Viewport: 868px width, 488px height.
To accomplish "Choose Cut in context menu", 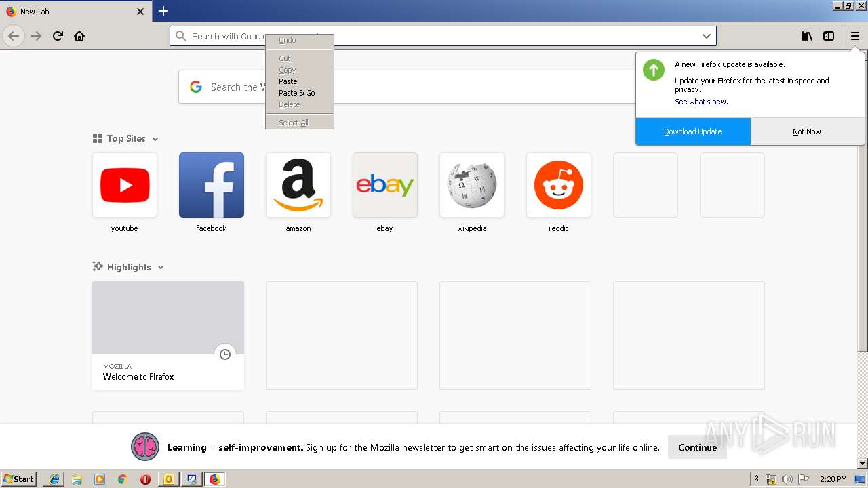I will pos(300,58).
